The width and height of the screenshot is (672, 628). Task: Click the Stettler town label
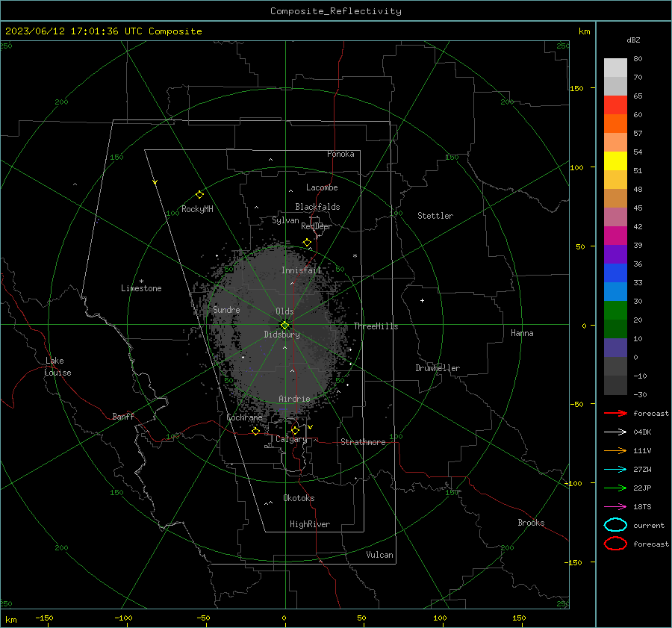tap(435, 216)
